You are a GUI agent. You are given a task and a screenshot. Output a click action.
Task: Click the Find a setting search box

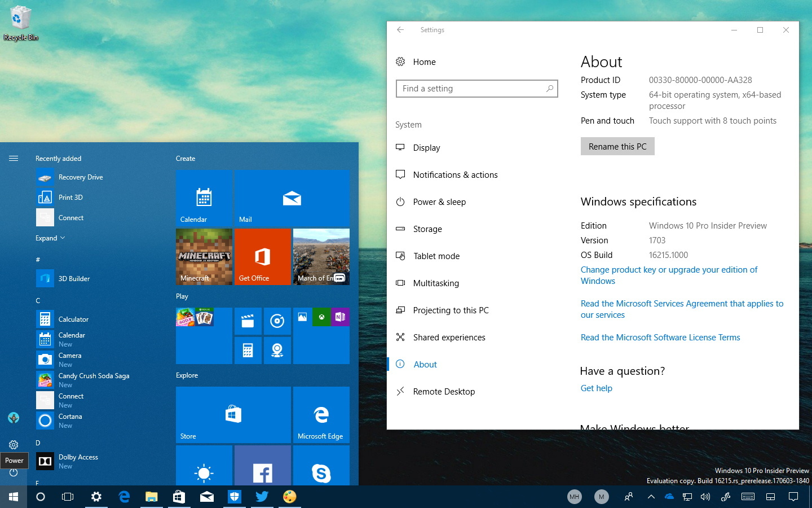(477, 89)
